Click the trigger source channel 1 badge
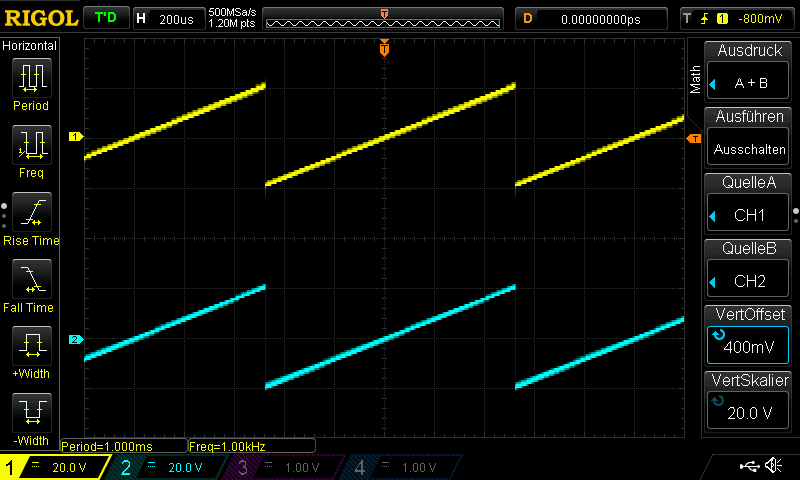Image resolution: width=800 pixels, height=480 pixels. pos(722,19)
